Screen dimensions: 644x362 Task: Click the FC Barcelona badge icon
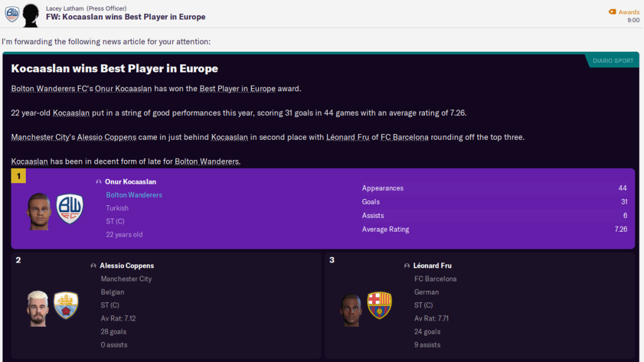pos(379,305)
